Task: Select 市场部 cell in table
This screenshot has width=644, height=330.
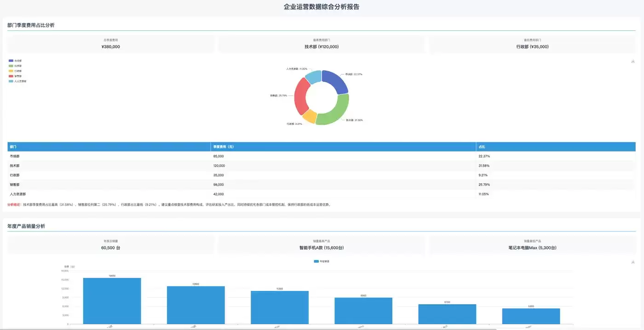Action: [x=109, y=156]
